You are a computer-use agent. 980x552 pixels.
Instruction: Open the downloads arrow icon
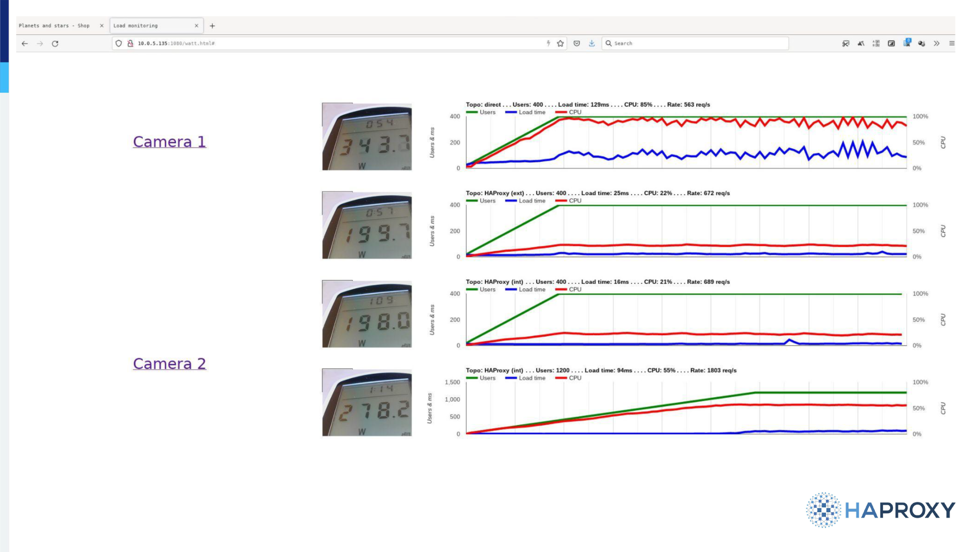(x=592, y=44)
